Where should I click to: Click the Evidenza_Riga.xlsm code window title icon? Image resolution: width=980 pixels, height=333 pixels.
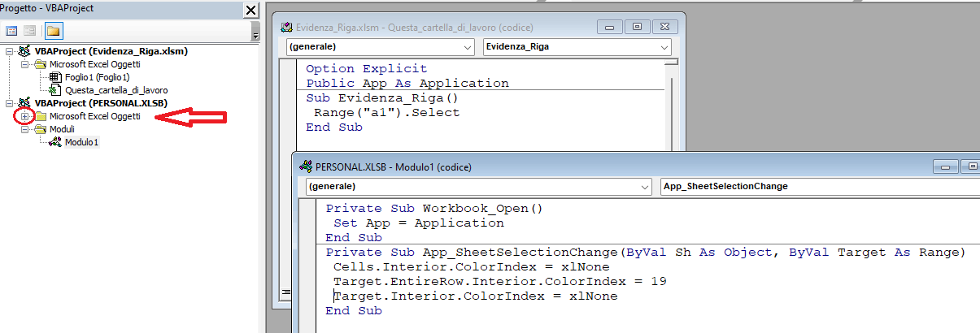tap(287, 27)
